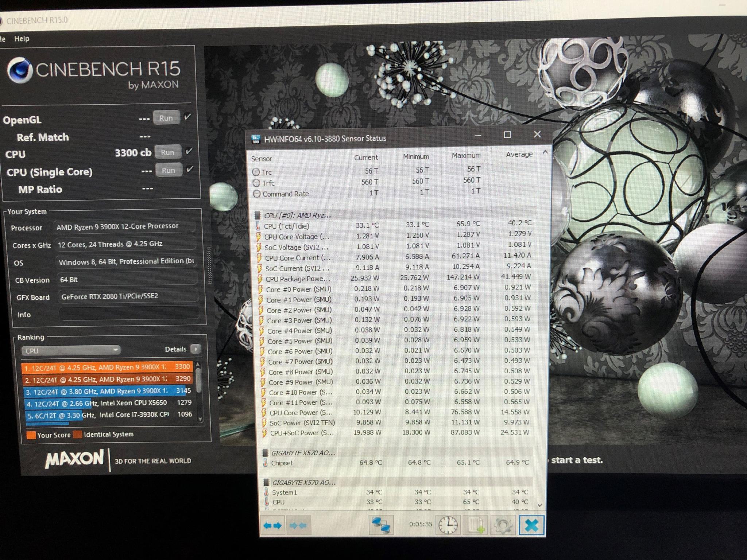
Task: Open the Help menu
Action: coord(22,39)
